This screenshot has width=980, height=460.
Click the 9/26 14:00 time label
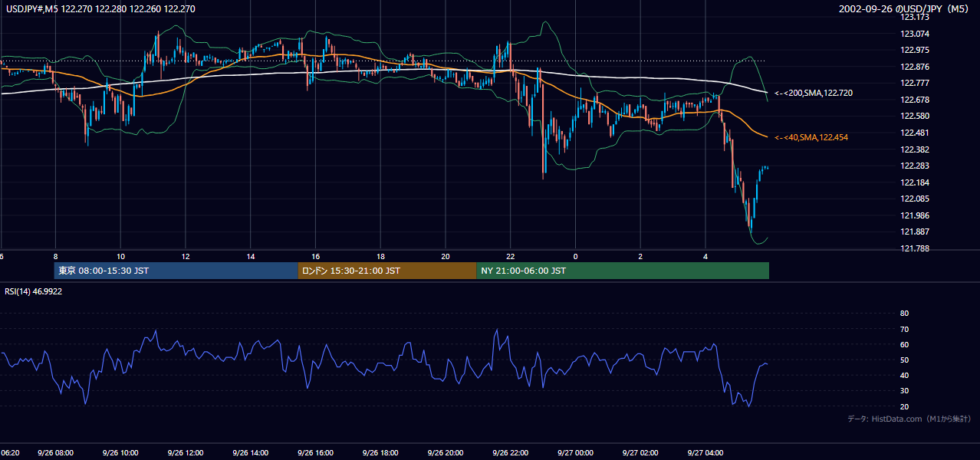251,452
